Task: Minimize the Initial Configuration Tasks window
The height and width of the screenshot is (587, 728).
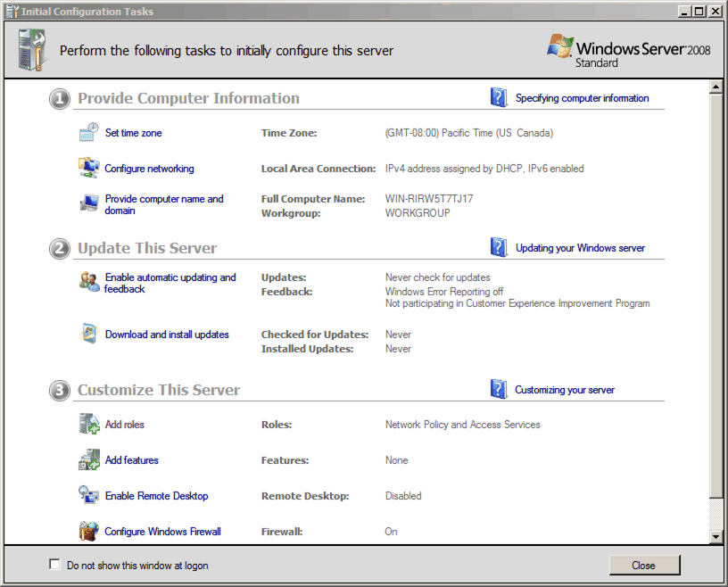Action: pos(684,11)
